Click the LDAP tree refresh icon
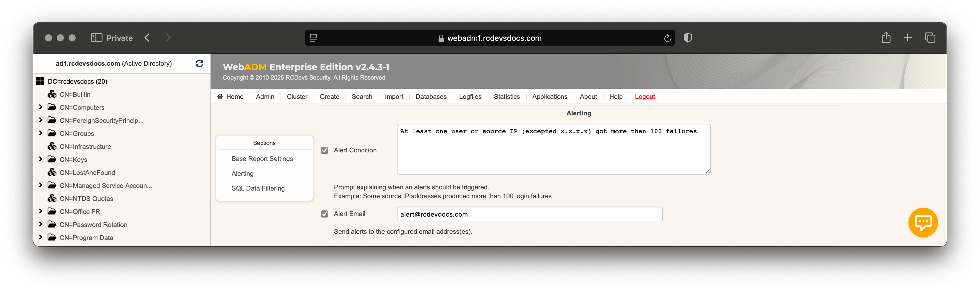The height and width of the screenshot is (290, 980). [x=199, y=63]
